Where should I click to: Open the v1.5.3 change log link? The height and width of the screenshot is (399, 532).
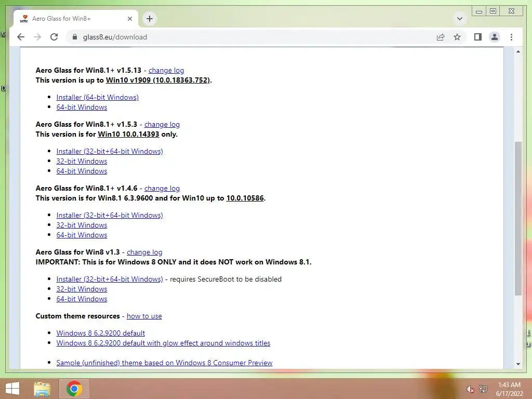[x=162, y=124]
